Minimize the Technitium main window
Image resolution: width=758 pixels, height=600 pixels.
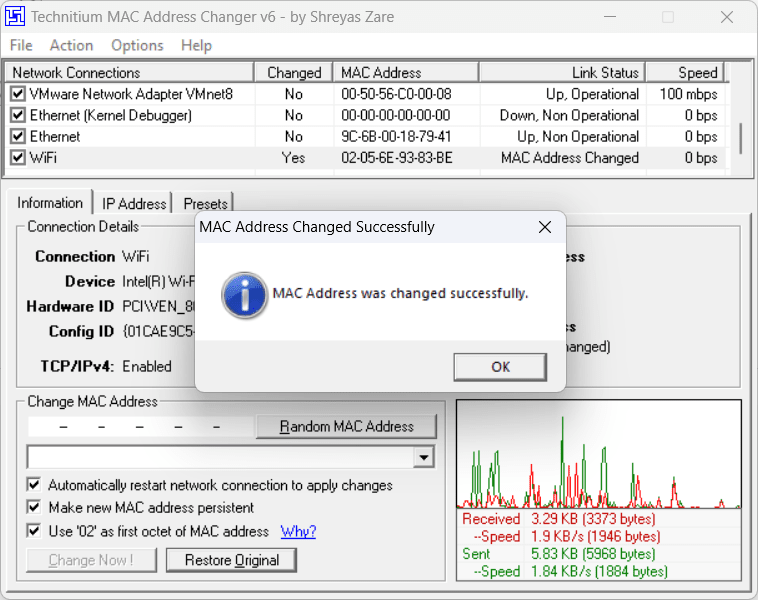tap(610, 17)
